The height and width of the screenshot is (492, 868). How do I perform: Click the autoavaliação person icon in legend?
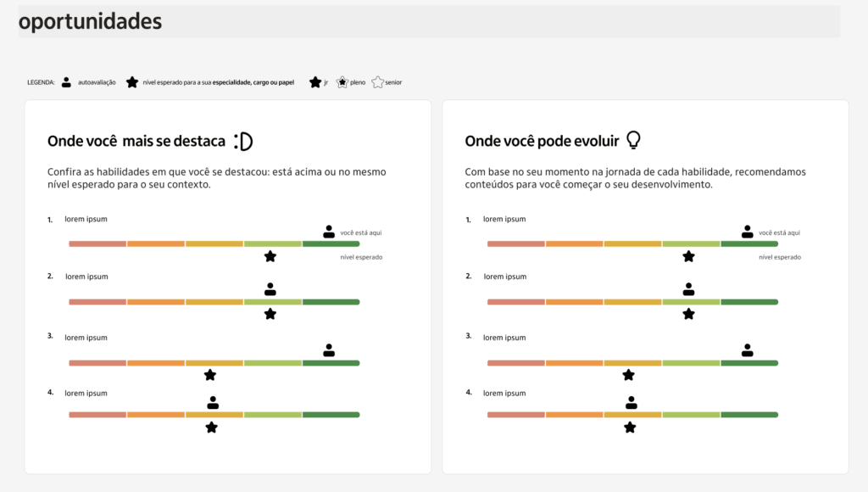[x=66, y=82]
